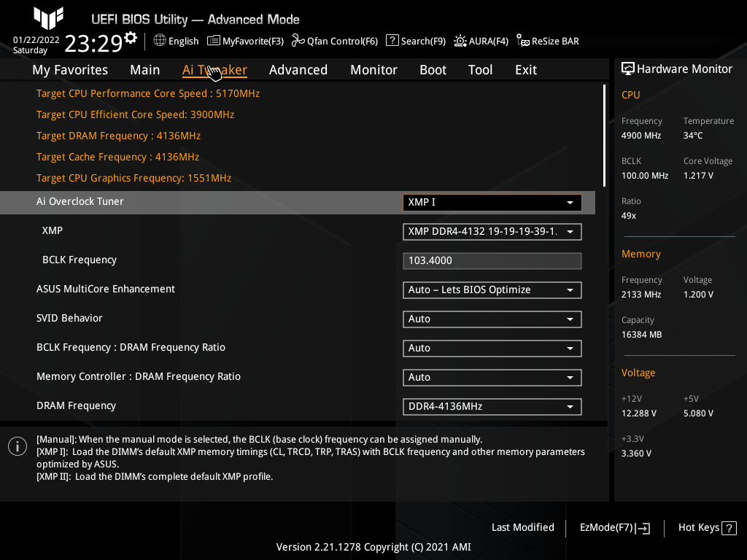Open the Advanced tab

[x=298, y=70]
